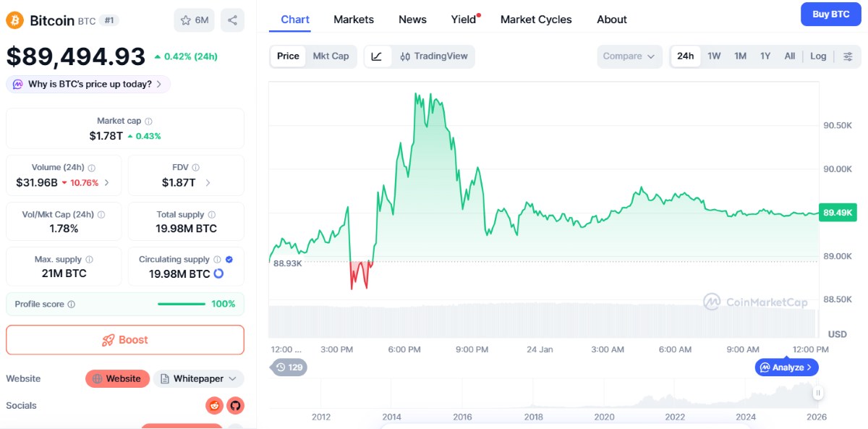Open chart settings sliders icon

pyautogui.click(x=848, y=56)
